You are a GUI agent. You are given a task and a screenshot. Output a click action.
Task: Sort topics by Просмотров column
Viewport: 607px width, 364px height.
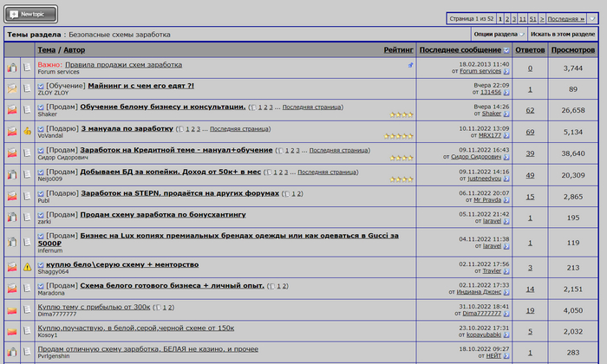tap(572, 50)
